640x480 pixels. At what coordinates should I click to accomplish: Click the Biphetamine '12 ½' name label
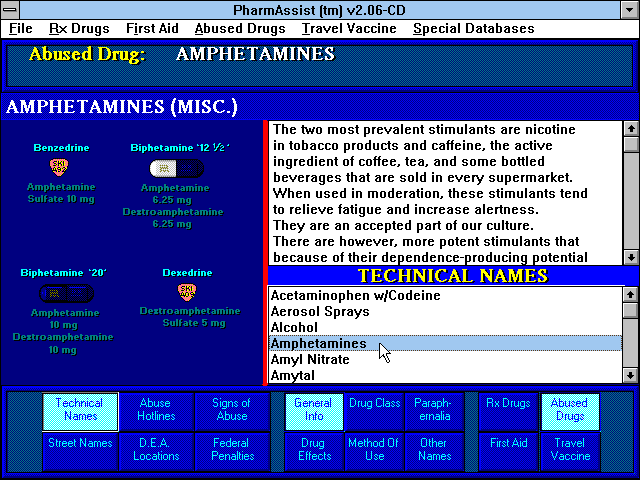pos(180,148)
